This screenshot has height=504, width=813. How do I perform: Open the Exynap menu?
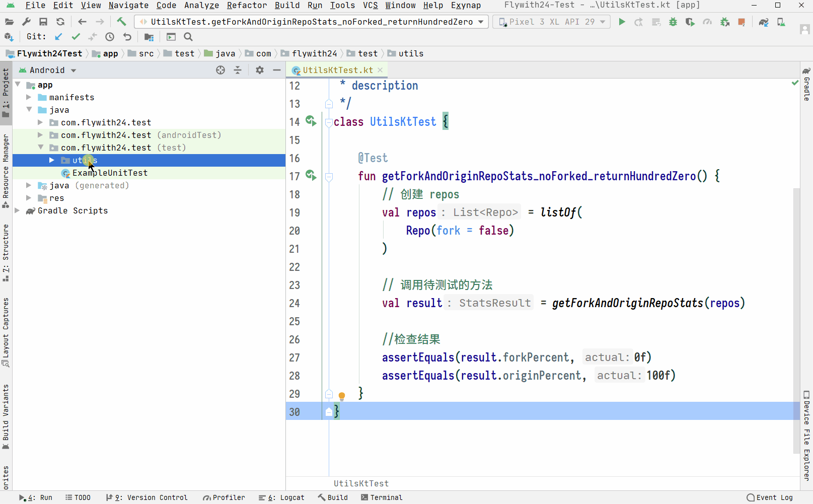coord(466,5)
